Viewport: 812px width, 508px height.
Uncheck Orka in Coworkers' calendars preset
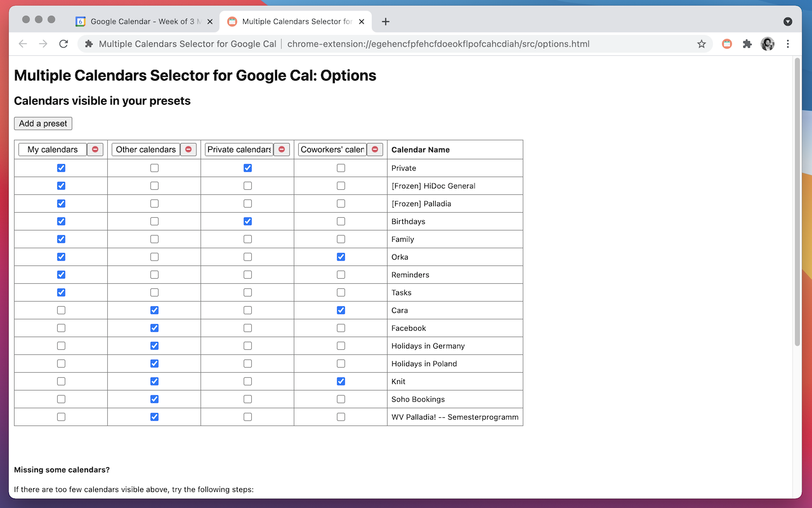click(x=341, y=257)
